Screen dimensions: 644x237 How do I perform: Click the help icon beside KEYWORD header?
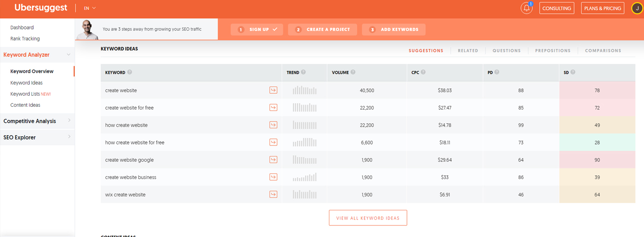click(130, 72)
